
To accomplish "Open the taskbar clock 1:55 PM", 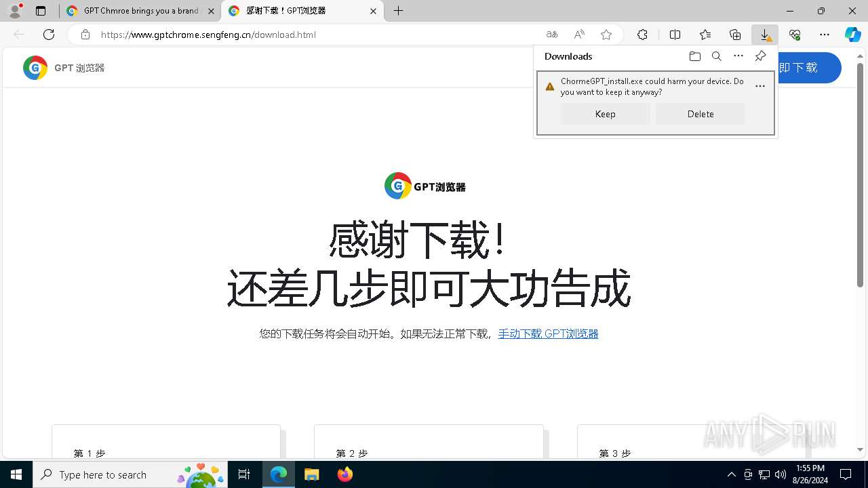I will tap(810, 474).
